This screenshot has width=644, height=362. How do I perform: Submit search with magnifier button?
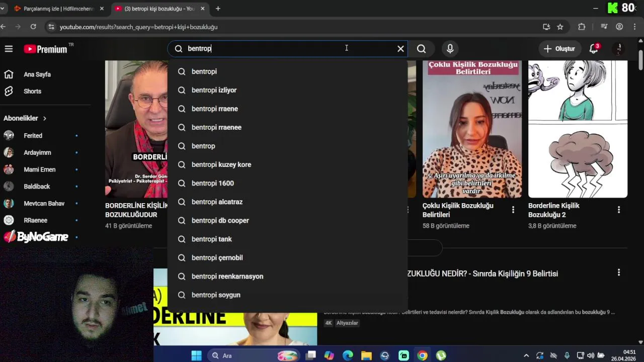[422, 49]
